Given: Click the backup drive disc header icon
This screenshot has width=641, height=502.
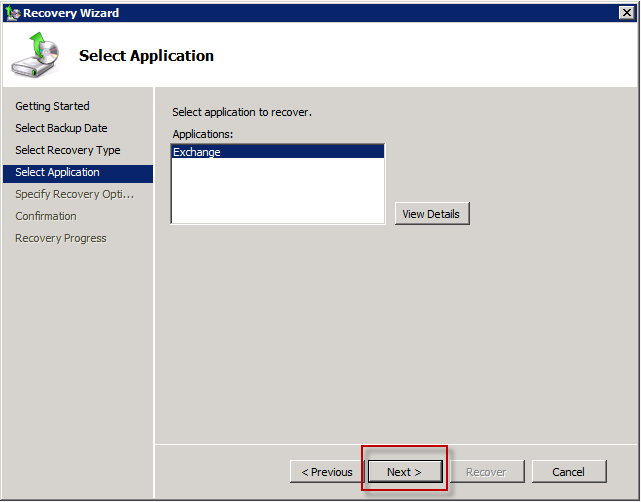Looking at the screenshot, I should pos(36,55).
